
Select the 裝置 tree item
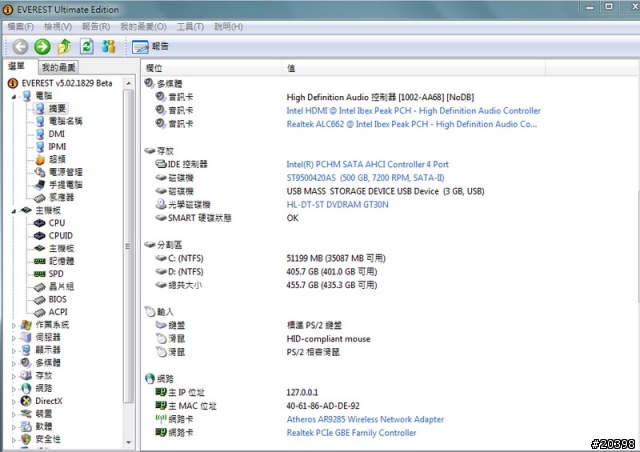pos(44,414)
